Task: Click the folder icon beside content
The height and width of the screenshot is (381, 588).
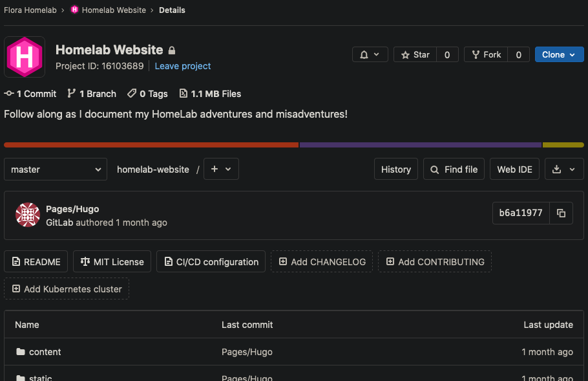Action: click(21, 351)
